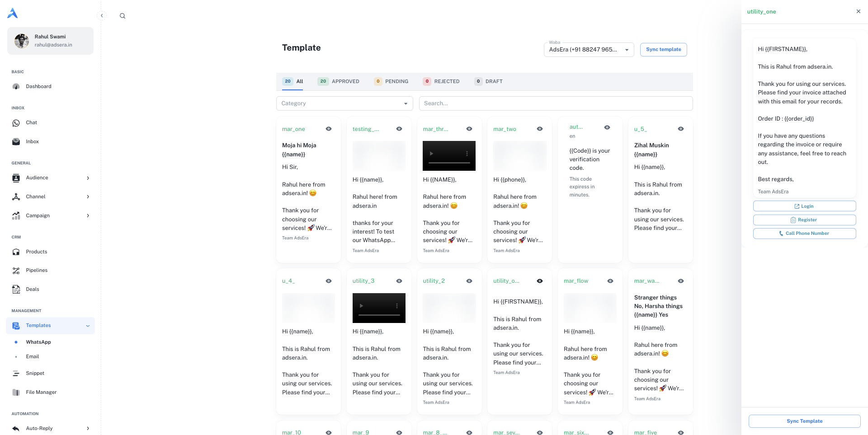Show preview of mar_flow template
This screenshot has height=435, width=868.
tap(610, 281)
